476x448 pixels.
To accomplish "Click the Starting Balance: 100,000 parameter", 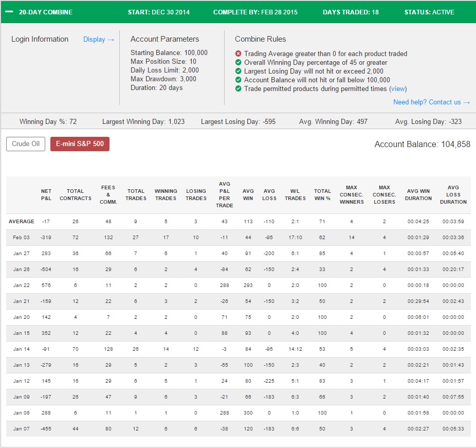I will [x=169, y=53].
